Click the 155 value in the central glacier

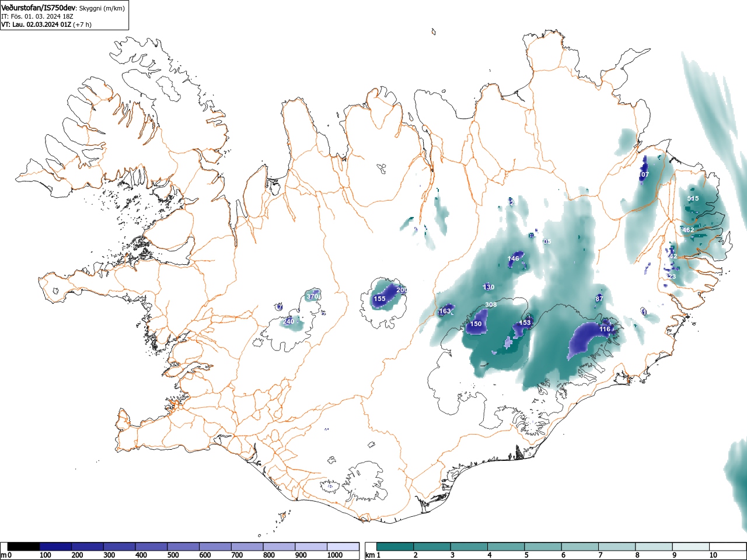coord(379,299)
